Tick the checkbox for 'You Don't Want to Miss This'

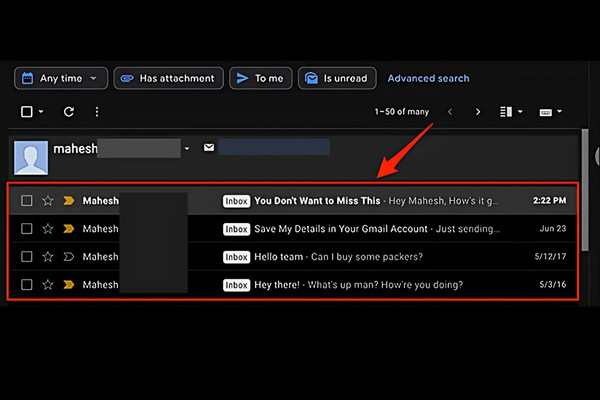click(27, 201)
